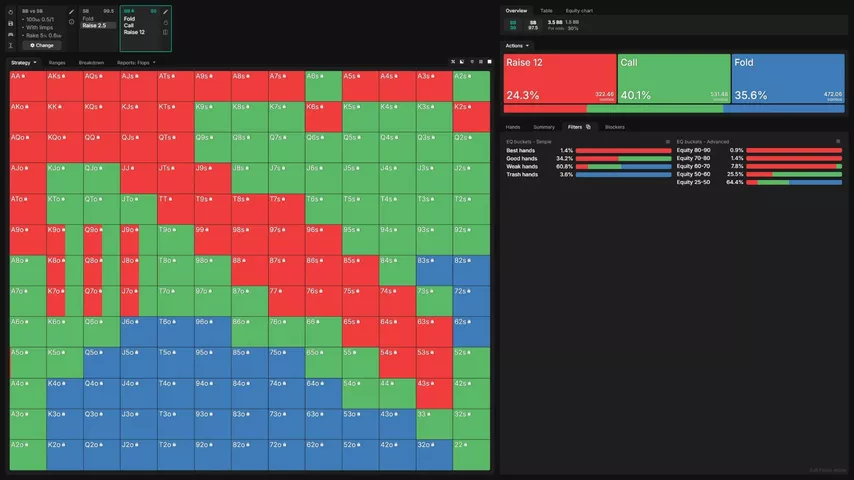Click the pencil icon in the BB action card

(x=165, y=11)
